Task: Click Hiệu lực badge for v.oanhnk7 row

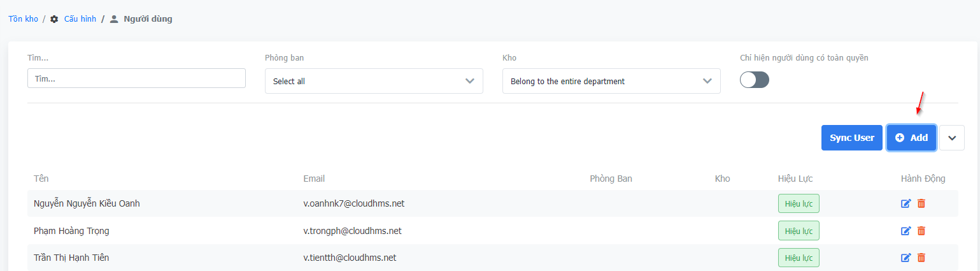Action: pyautogui.click(x=798, y=203)
